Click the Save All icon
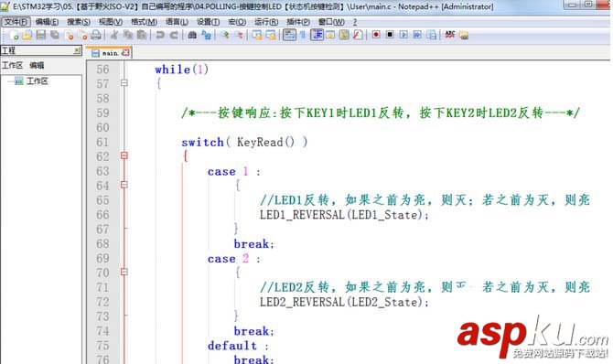The image size is (613, 364). [55, 35]
